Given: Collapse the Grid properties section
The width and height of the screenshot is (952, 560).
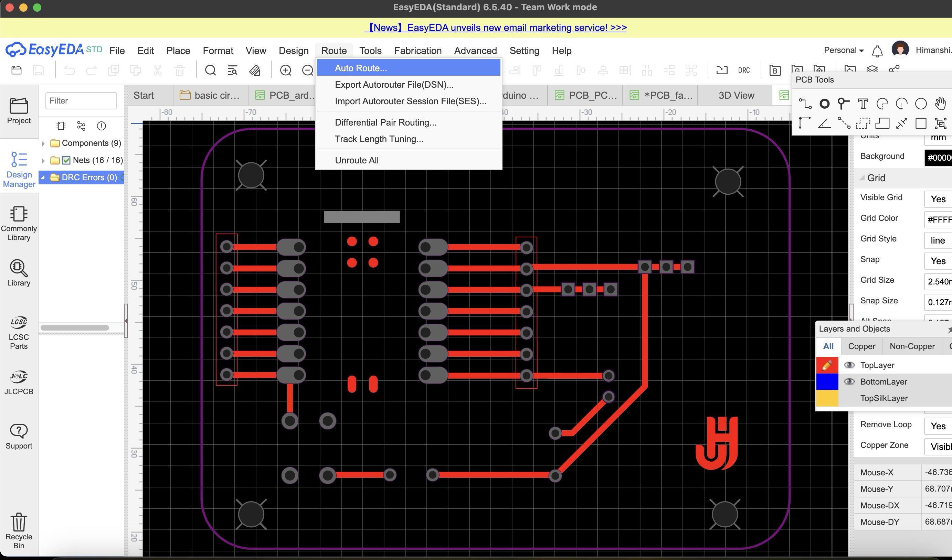Looking at the screenshot, I should pyautogui.click(x=862, y=178).
